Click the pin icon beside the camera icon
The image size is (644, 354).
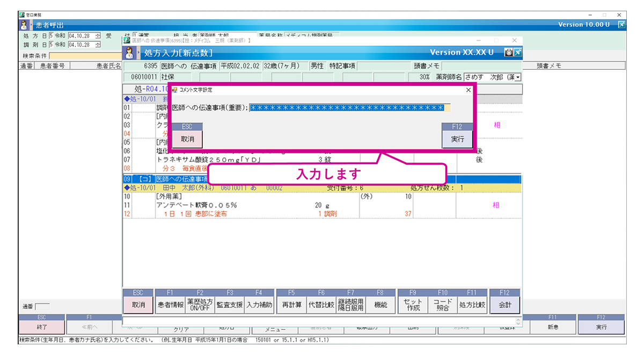point(517,53)
